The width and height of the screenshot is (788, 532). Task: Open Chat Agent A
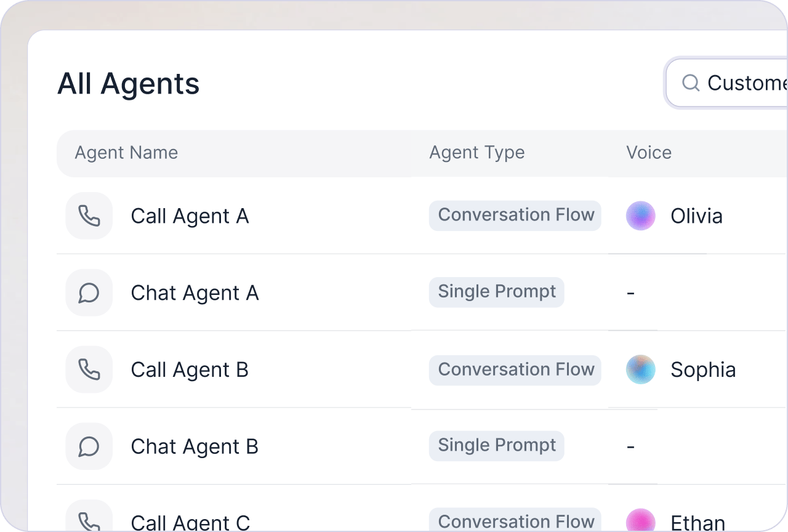click(x=195, y=293)
